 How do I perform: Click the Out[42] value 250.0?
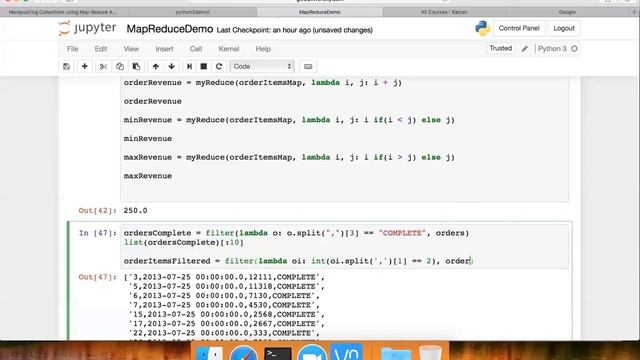pos(136,211)
